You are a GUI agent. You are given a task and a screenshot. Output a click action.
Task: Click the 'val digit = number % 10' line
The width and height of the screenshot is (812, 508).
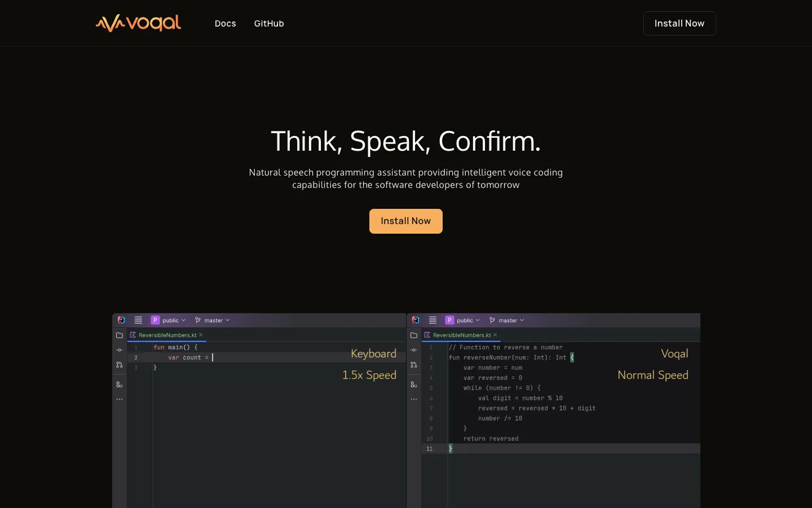pos(520,398)
